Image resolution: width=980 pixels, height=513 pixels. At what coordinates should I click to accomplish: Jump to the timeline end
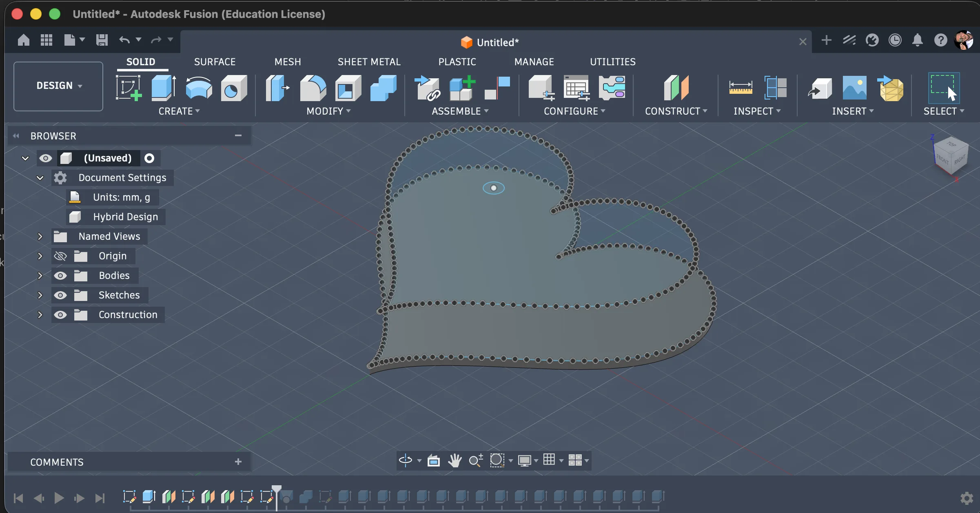tap(100, 498)
